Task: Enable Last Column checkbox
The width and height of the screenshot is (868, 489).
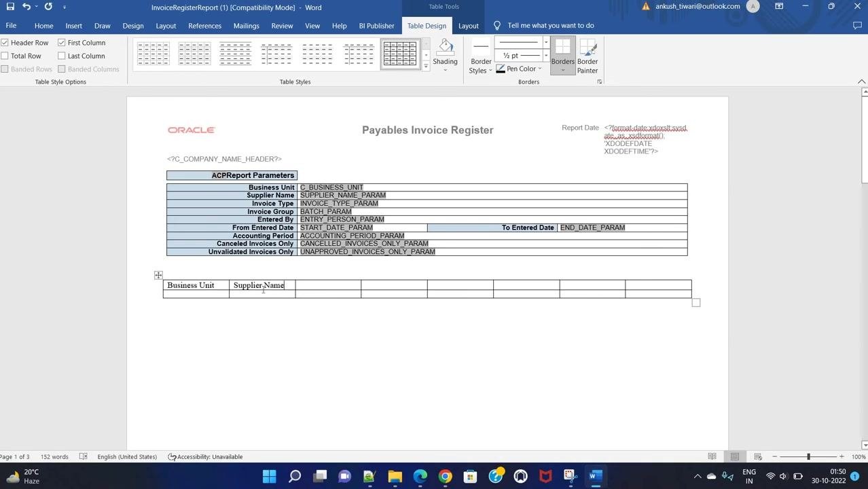Action: click(x=62, y=56)
